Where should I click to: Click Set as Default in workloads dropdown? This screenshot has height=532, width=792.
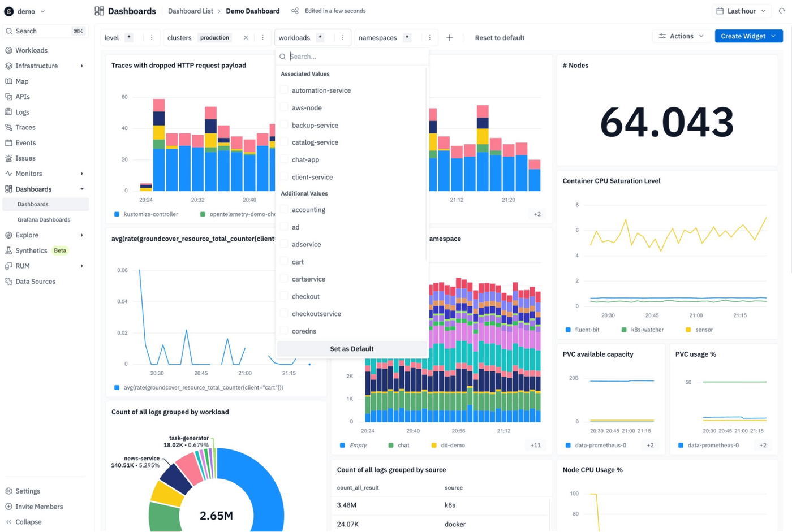[352, 349]
